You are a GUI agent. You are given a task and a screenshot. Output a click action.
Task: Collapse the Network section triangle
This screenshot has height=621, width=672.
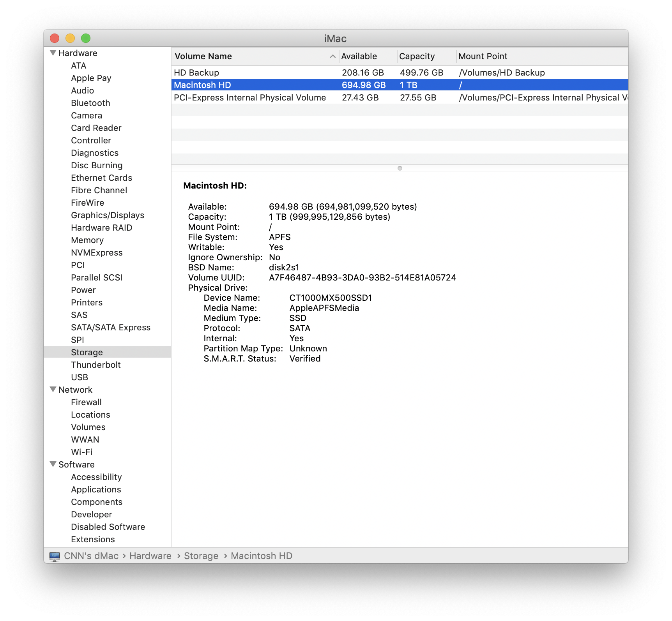(x=53, y=389)
